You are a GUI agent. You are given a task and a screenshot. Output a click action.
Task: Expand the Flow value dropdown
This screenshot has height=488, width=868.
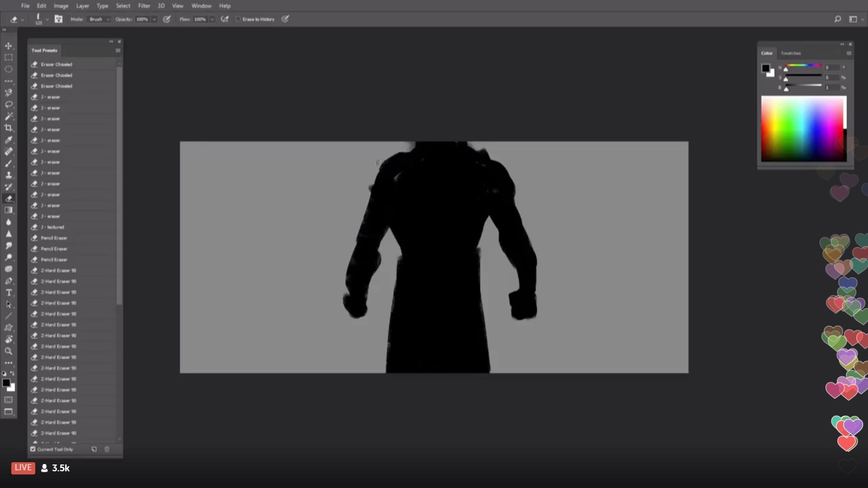coord(212,19)
